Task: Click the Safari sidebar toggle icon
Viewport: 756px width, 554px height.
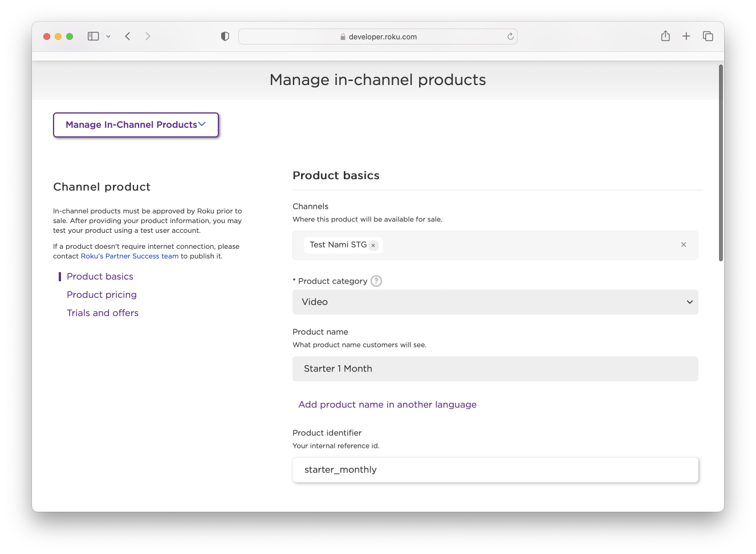Action: click(93, 37)
